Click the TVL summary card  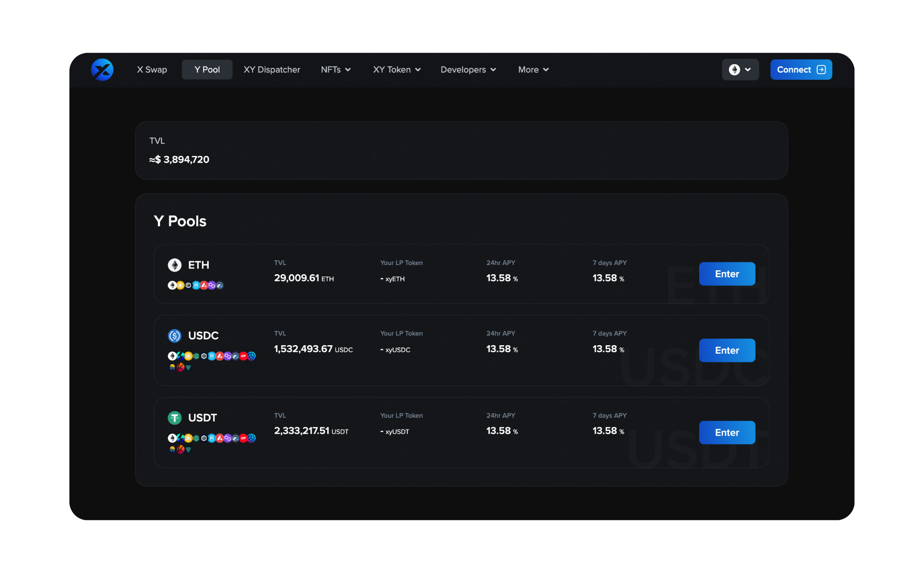(x=462, y=151)
